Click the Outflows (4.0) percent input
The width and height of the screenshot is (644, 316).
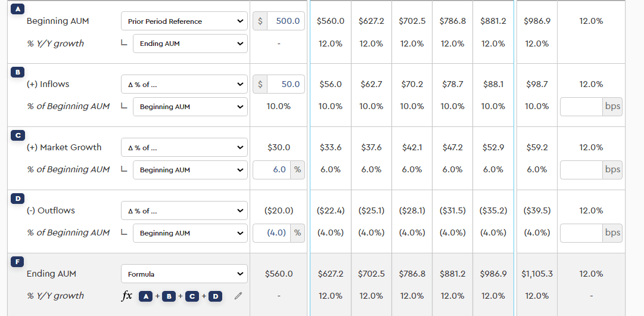pos(272,233)
